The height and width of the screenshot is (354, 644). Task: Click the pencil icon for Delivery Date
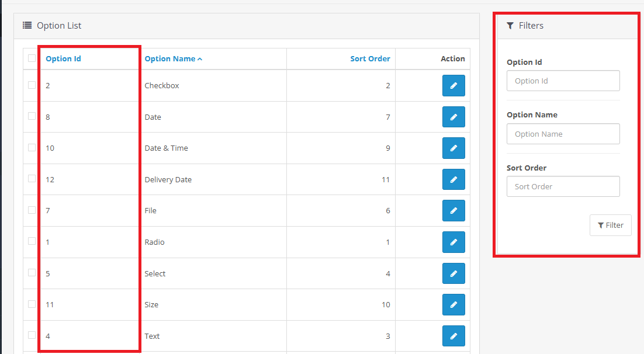pyautogui.click(x=453, y=179)
